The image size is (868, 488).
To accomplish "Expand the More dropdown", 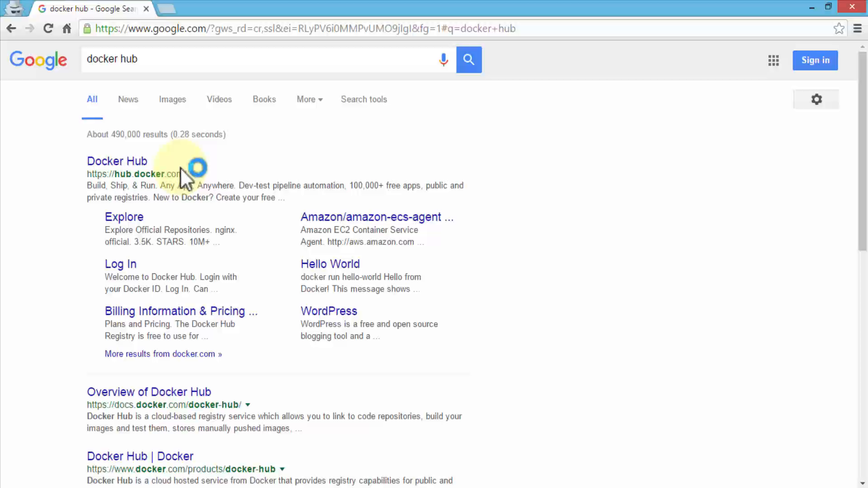I will click(310, 99).
